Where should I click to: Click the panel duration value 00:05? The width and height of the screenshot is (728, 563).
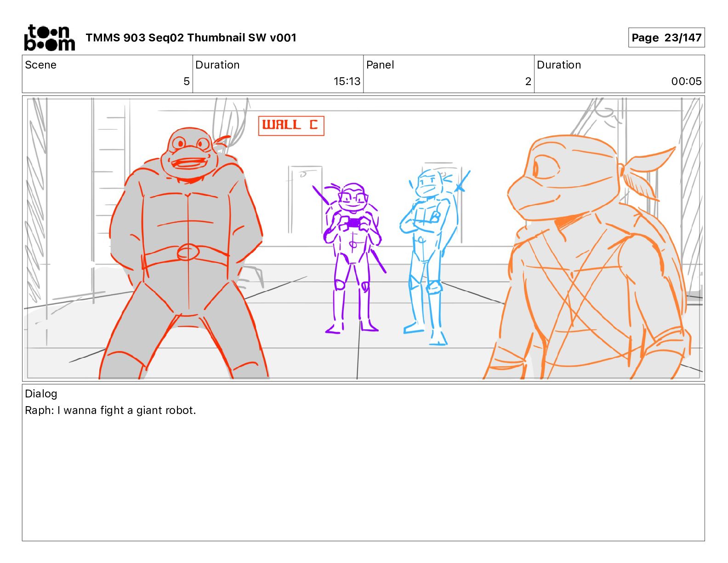686,81
